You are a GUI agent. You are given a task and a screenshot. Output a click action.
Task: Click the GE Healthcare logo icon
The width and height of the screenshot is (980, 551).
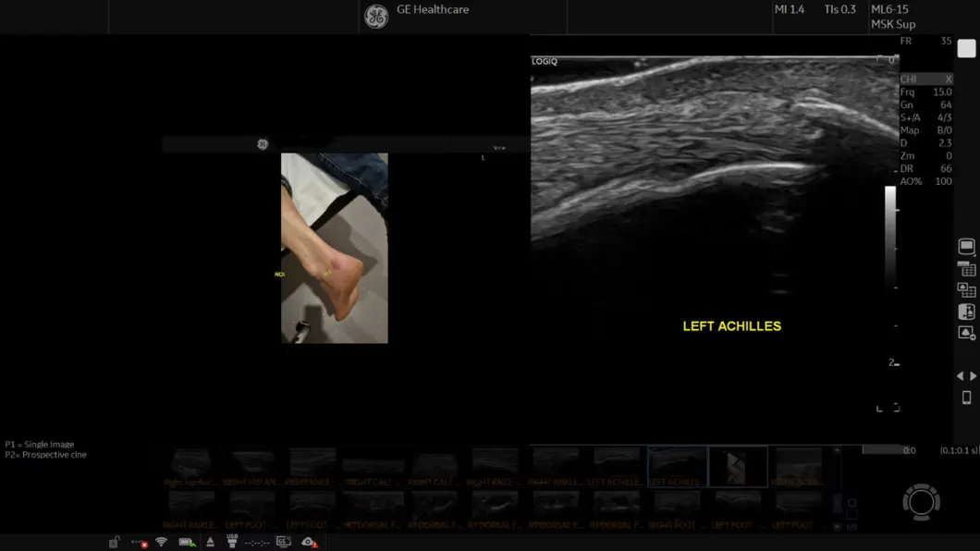375,17
